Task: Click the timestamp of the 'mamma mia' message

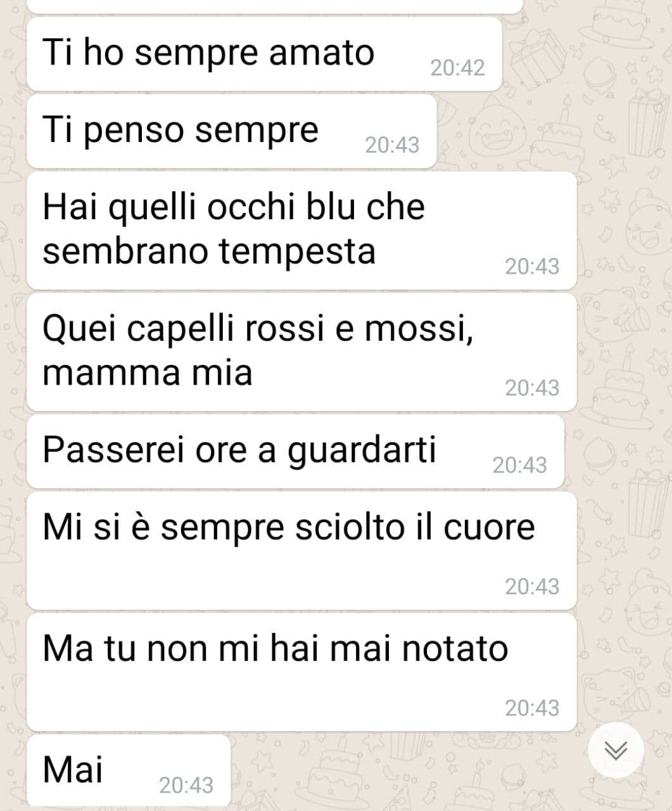Action: pyautogui.click(x=532, y=388)
